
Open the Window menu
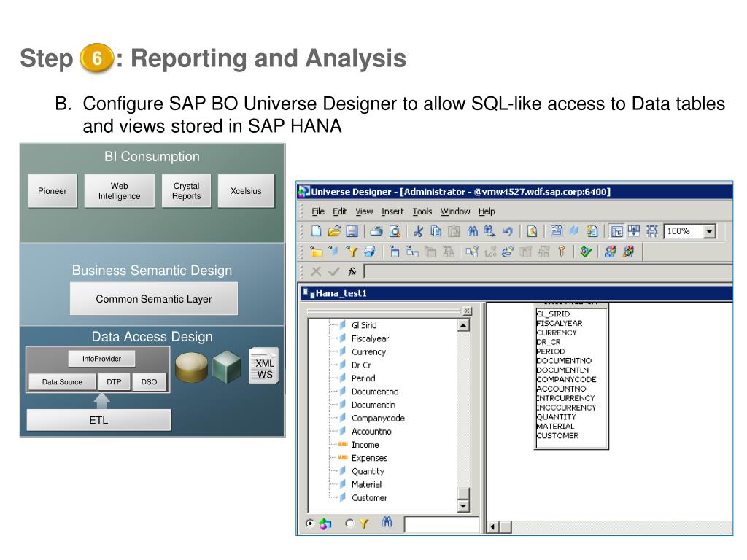(455, 211)
